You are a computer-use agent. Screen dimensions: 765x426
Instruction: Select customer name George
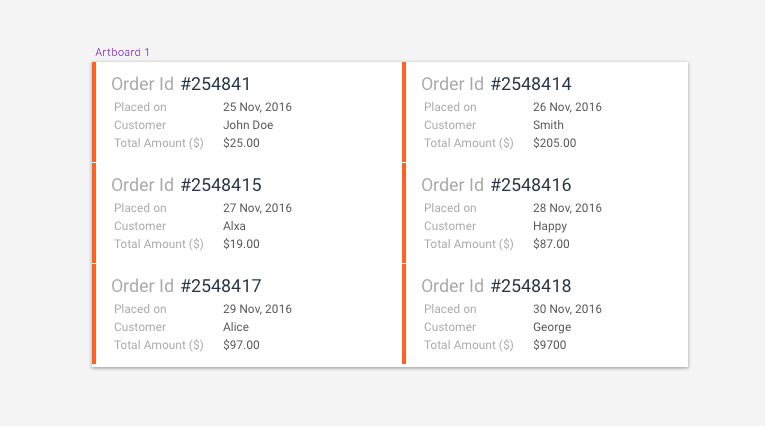click(x=552, y=327)
